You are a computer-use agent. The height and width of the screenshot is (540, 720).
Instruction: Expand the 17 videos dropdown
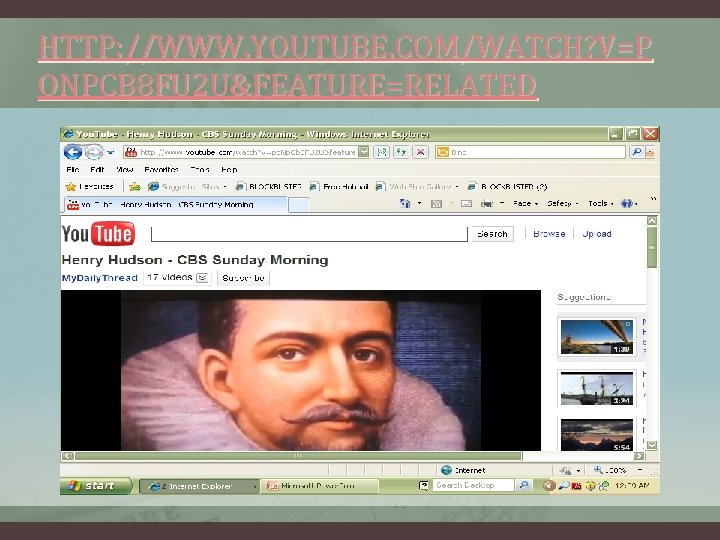[177, 278]
